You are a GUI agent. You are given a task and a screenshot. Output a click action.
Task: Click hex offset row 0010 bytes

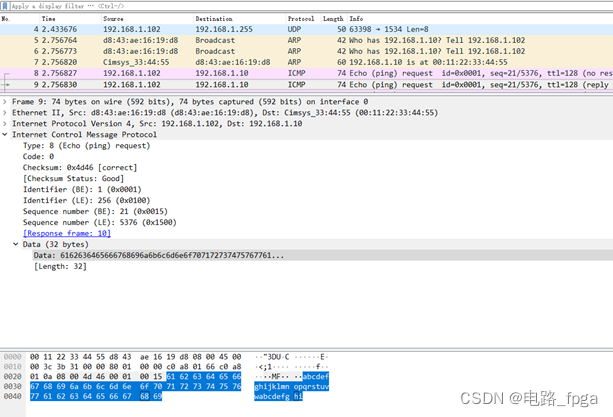[x=135, y=367]
